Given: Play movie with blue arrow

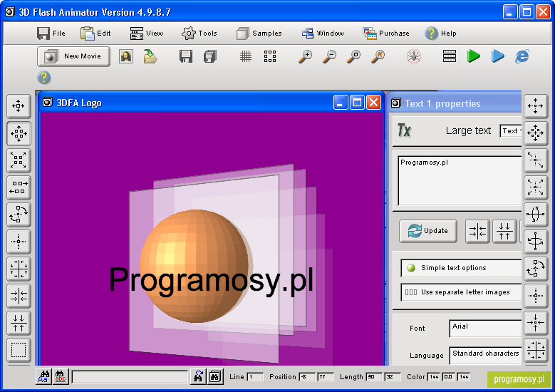Looking at the screenshot, I should tap(498, 56).
